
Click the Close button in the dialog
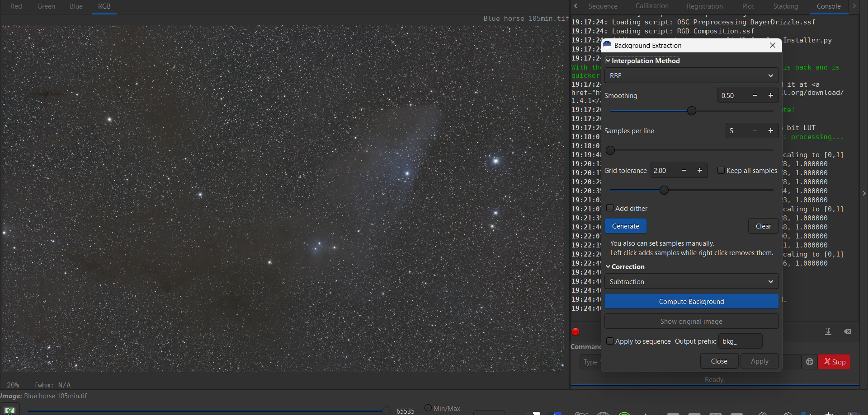[719, 361]
